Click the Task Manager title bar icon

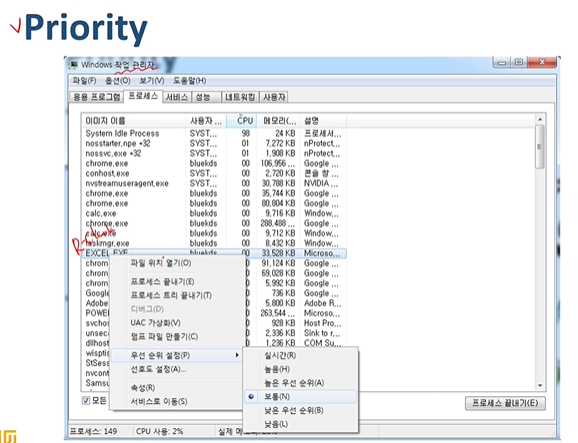coord(74,65)
